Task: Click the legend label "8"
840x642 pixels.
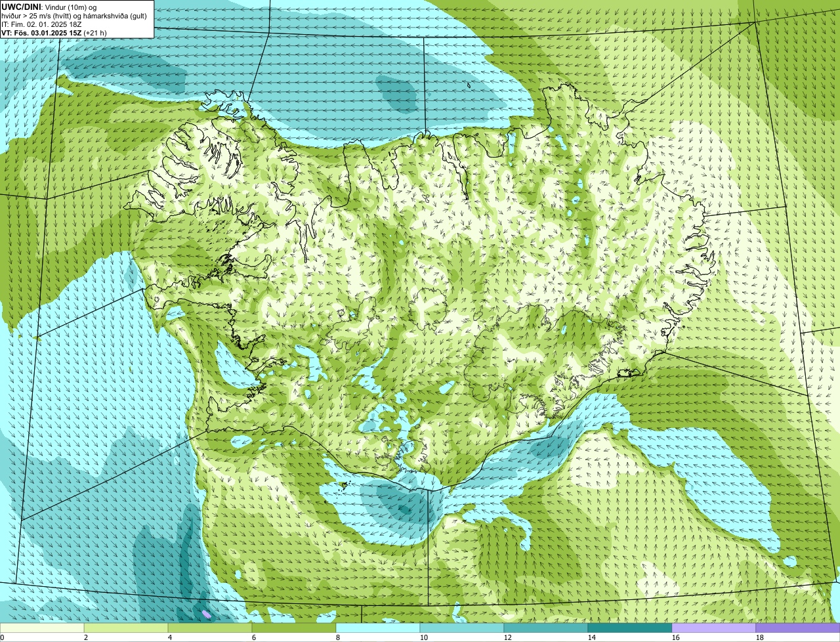Action: 338,637
